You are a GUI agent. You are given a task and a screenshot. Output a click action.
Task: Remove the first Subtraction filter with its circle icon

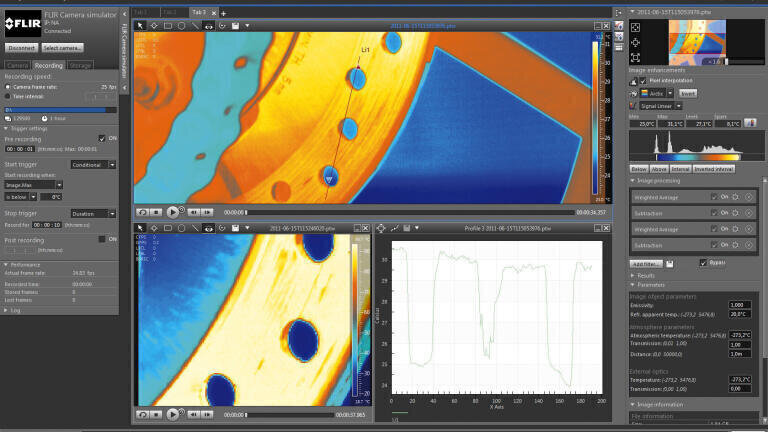tap(749, 213)
